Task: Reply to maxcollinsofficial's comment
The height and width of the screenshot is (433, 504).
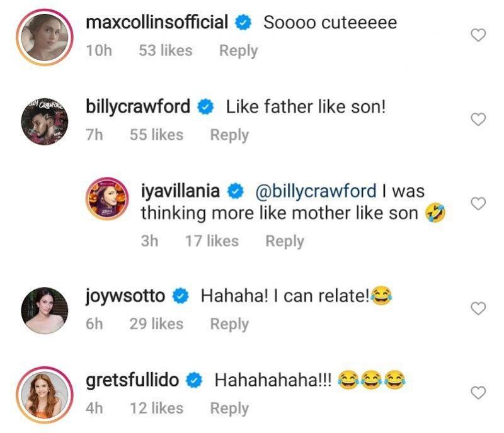Action: point(238,51)
